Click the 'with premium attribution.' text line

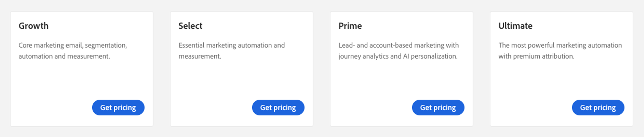(x=536, y=56)
